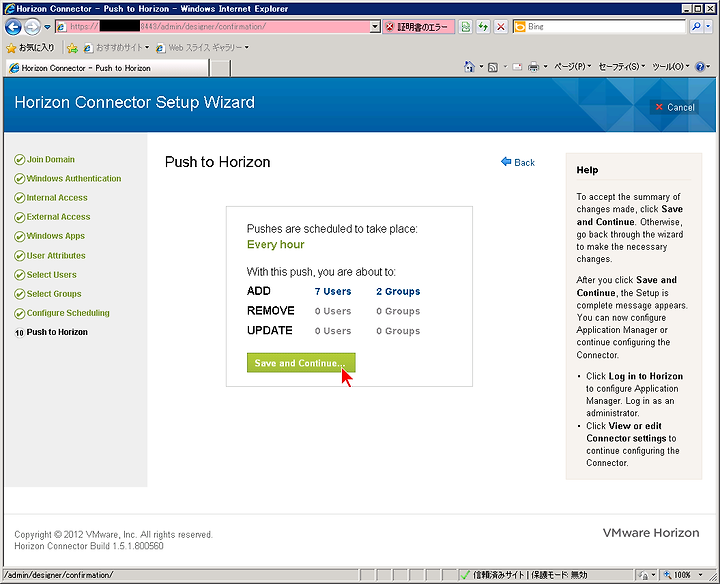This screenshot has width=720, height=584.
Task: Open the suggested sites favorites link
Action: coord(116,47)
